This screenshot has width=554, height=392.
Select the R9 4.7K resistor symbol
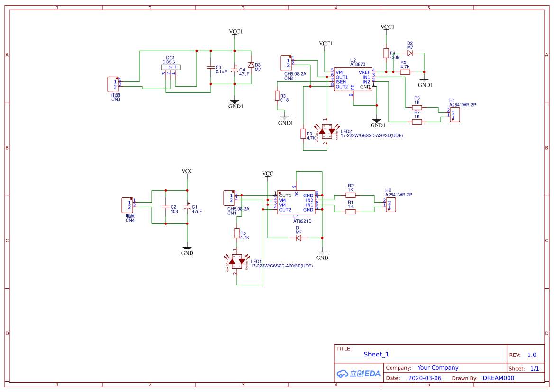[303, 134]
